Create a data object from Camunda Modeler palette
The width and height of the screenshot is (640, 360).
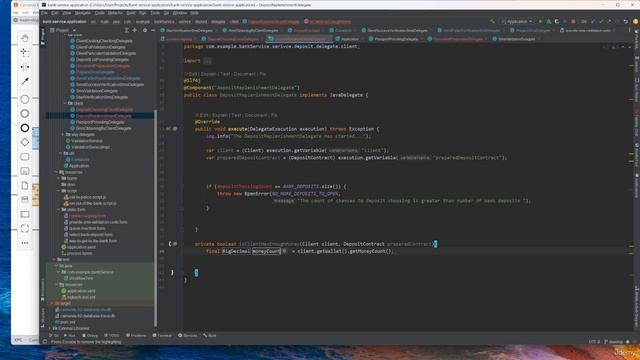tap(25, 185)
